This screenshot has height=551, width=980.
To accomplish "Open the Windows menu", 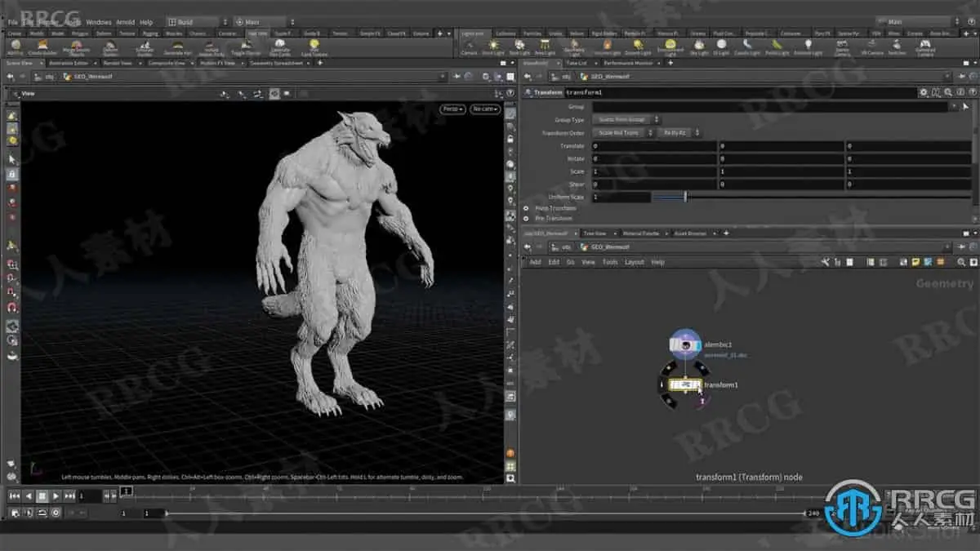I will coord(99,22).
